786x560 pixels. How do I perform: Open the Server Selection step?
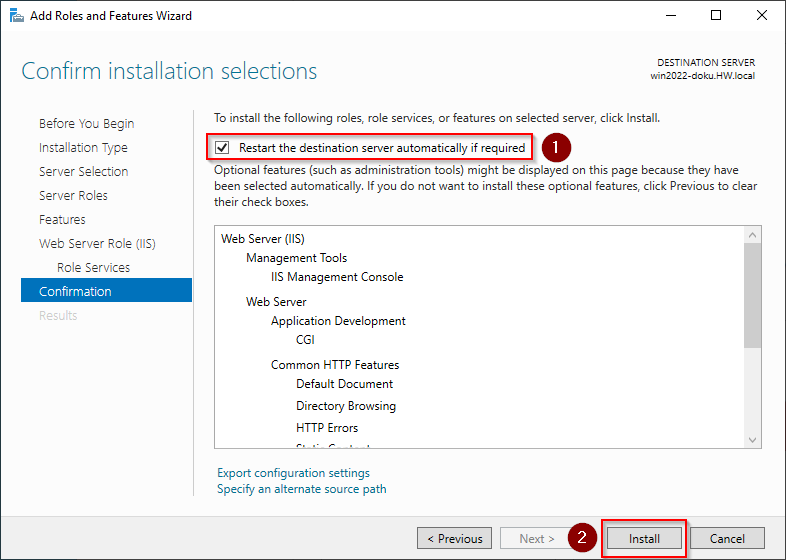tap(83, 172)
